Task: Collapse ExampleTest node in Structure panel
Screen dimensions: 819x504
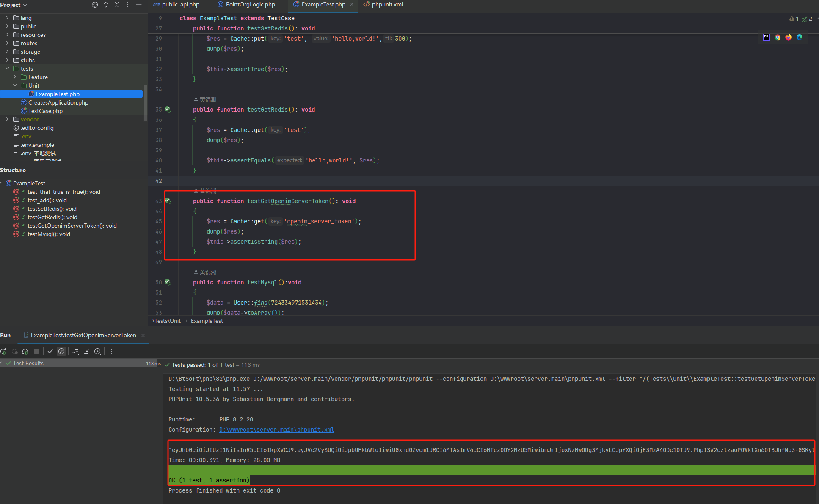Action: (2, 183)
